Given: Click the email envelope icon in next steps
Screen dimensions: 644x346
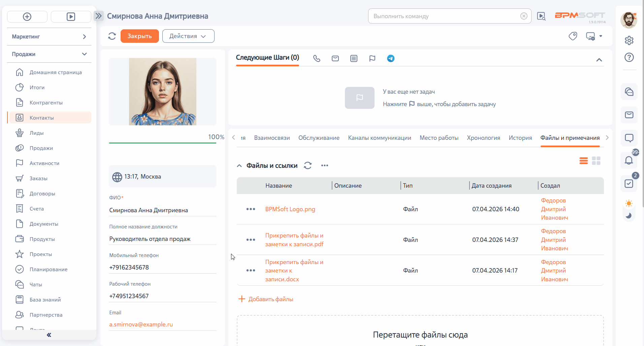Looking at the screenshot, I should click(x=335, y=59).
